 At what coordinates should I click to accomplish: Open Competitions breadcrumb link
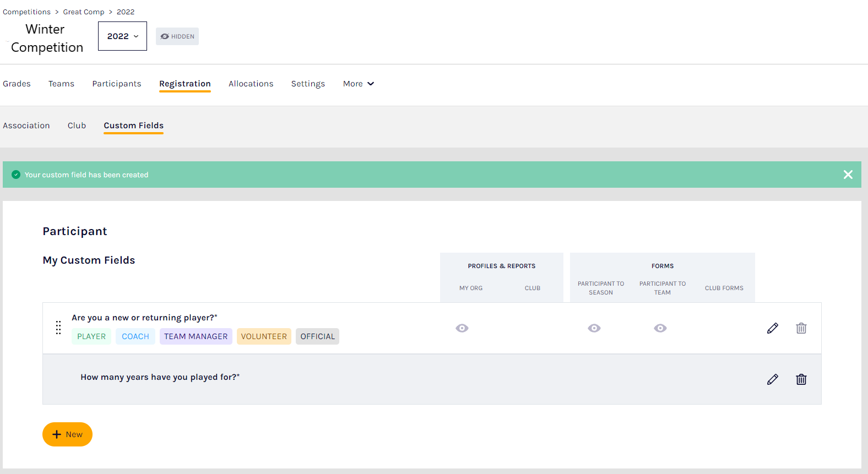pos(26,12)
